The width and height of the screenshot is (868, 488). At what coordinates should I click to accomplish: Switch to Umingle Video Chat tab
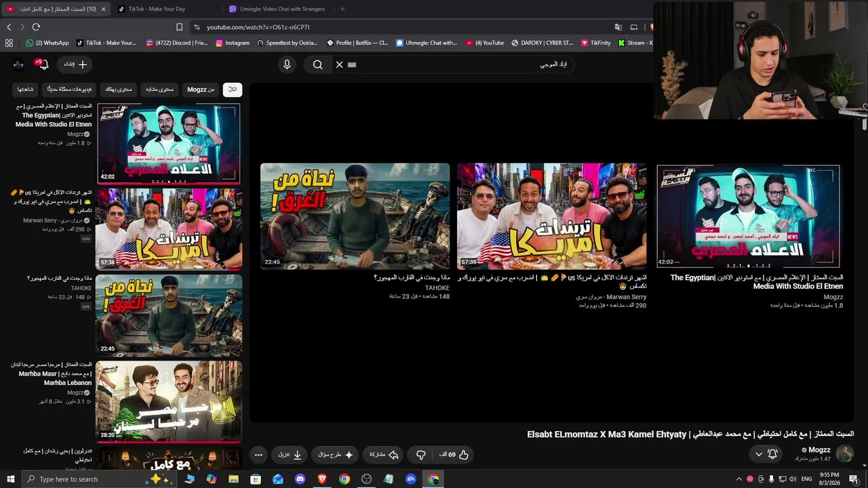click(x=277, y=9)
